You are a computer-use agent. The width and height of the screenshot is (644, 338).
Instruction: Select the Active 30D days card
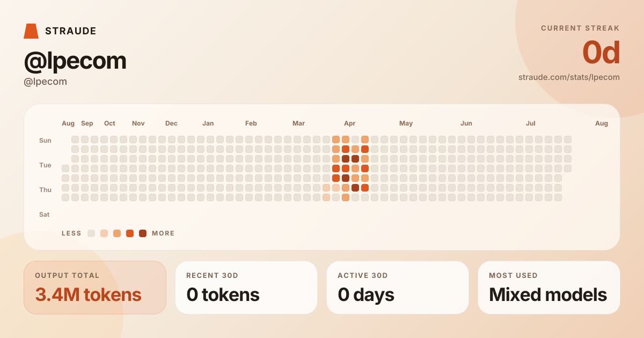pyautogui.click(x=398, y=288)
